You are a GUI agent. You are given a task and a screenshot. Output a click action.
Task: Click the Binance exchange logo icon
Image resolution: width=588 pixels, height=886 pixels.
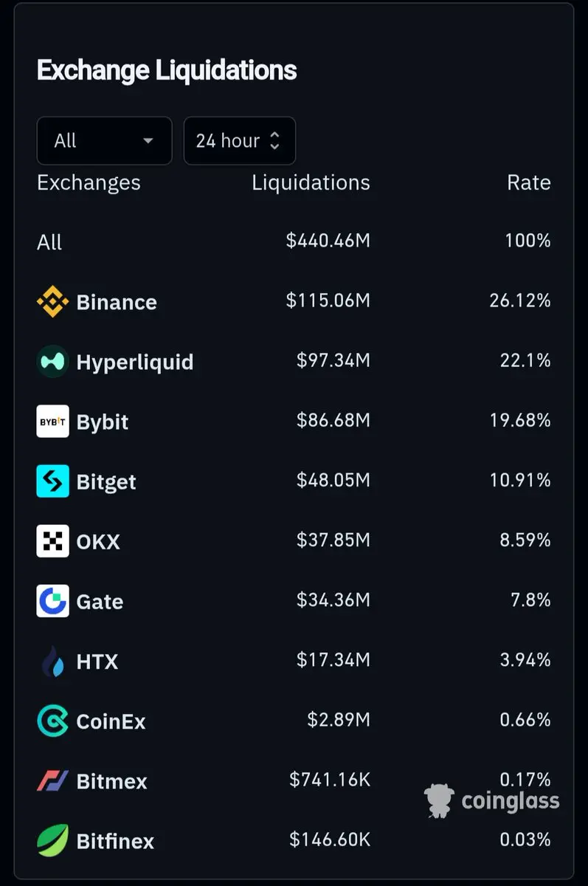52,302
